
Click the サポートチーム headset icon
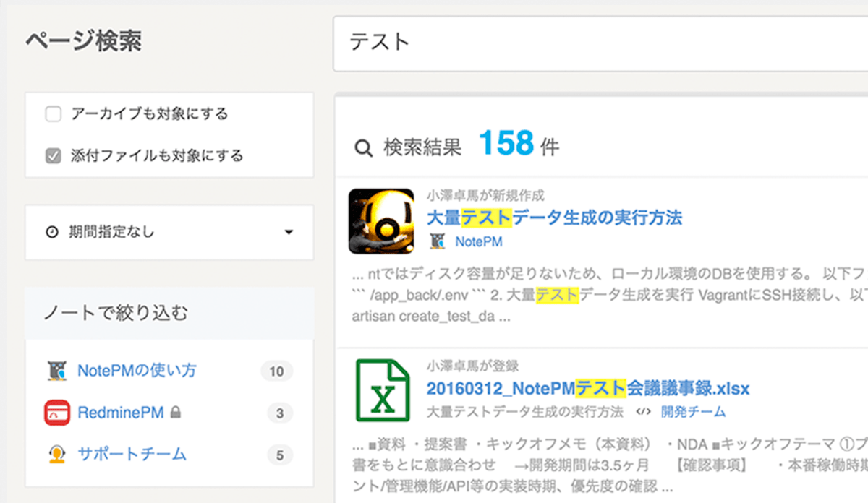pyautogui.click(x=56, y=454)
